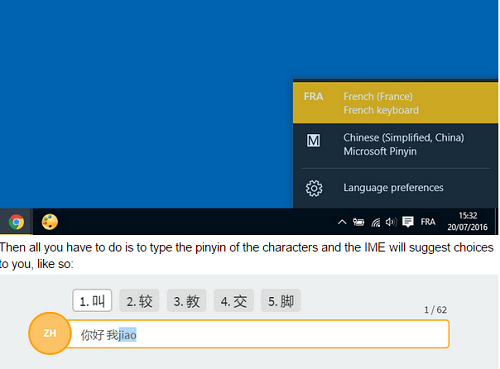Choose candidate 4. 交
The image size is (500, 369).
[x=234, y=301]
